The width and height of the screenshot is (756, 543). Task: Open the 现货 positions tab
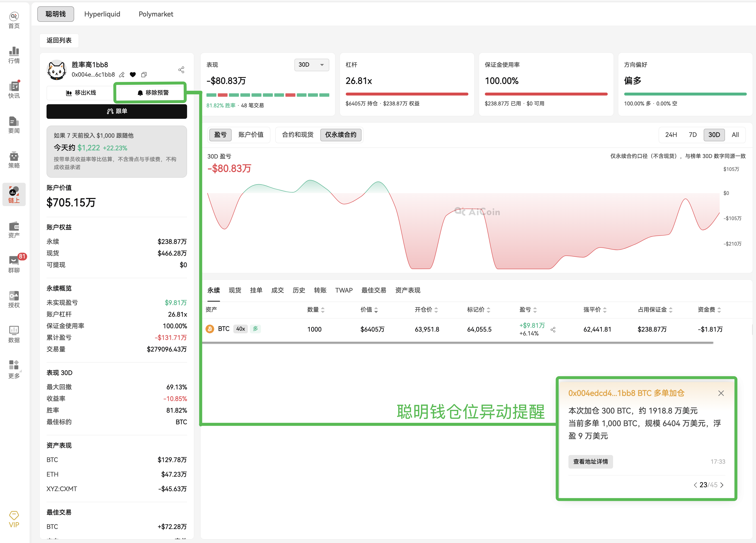click(x=235, y=290)
